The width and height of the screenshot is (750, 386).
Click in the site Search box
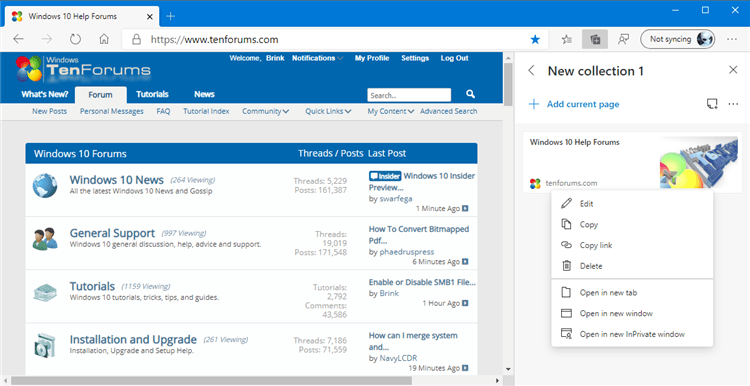[409, 95]
